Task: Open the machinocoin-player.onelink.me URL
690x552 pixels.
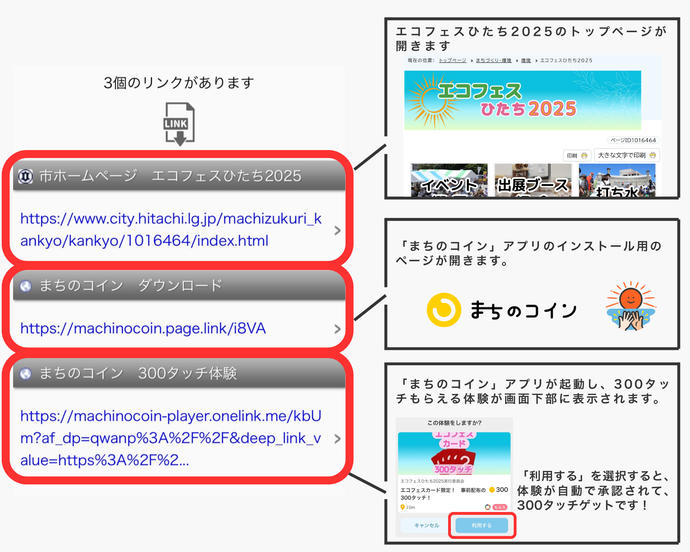Action: pyautogui.click(x=171, y=438)
